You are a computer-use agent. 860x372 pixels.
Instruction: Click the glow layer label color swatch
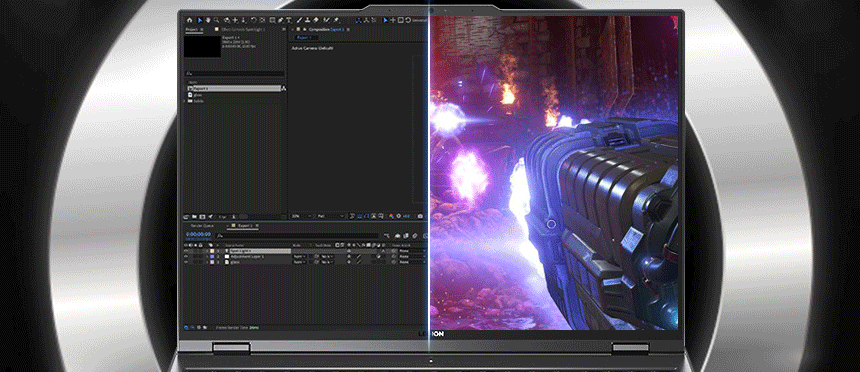(212, 262)
